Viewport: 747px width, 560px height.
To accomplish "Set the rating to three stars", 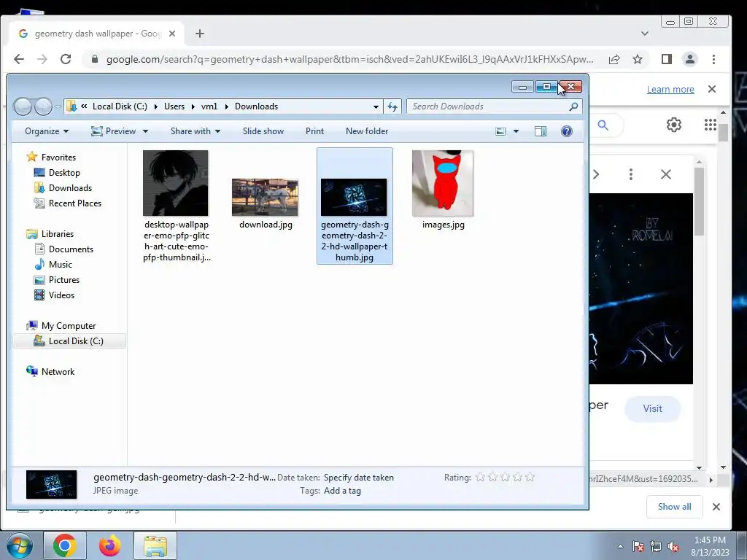I will (505, 477).
